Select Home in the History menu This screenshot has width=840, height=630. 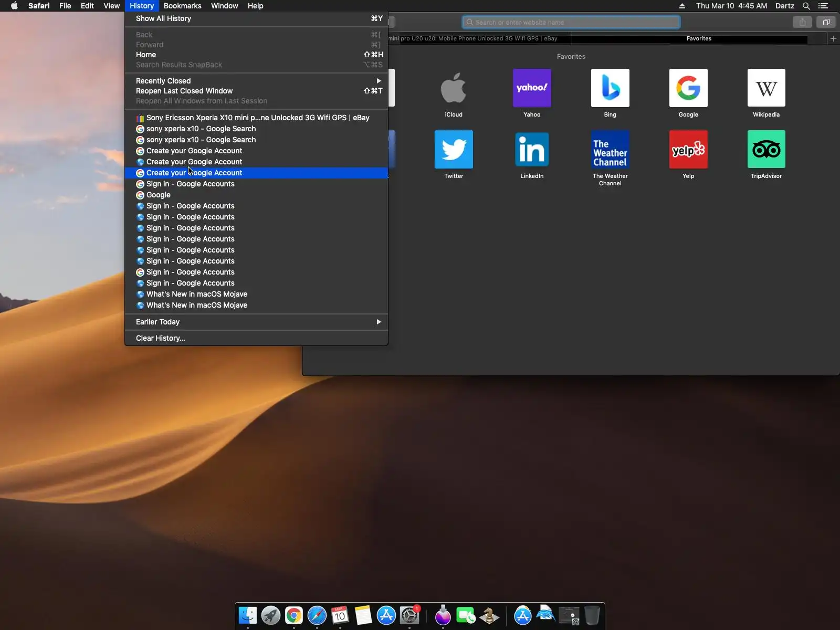click(x=256, y=55)
